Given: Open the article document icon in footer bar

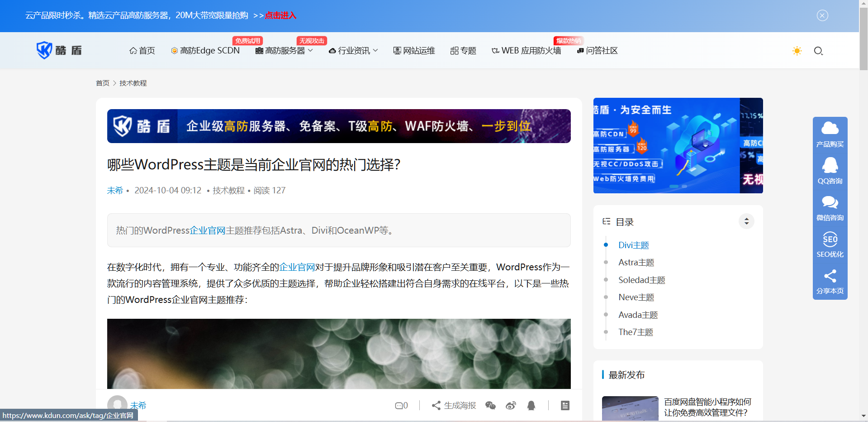Looking at the screenshot, I should 565,405.
